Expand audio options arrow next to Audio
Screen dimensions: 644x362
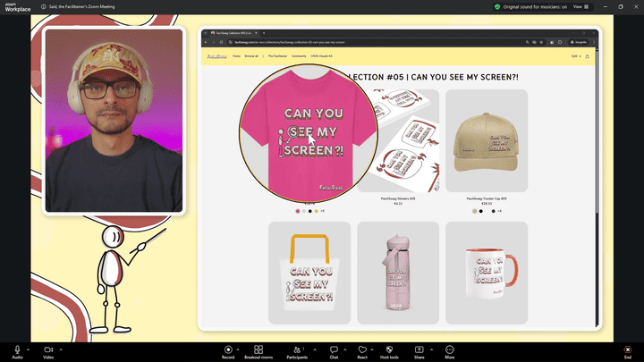point(29,349)
